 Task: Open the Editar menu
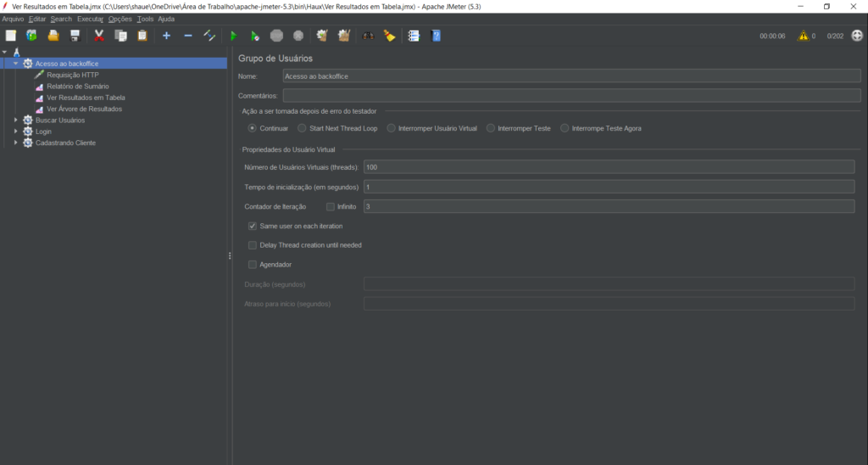[37, 19]
